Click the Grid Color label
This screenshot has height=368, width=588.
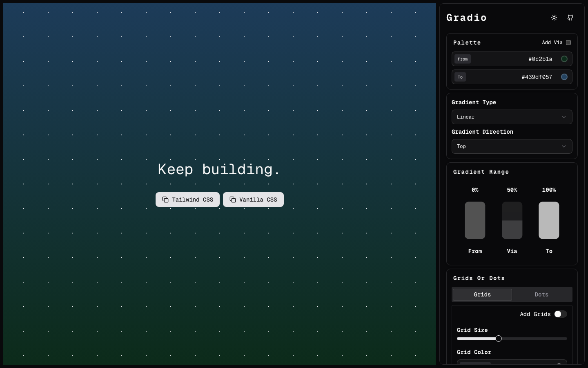tap(474, 352)
